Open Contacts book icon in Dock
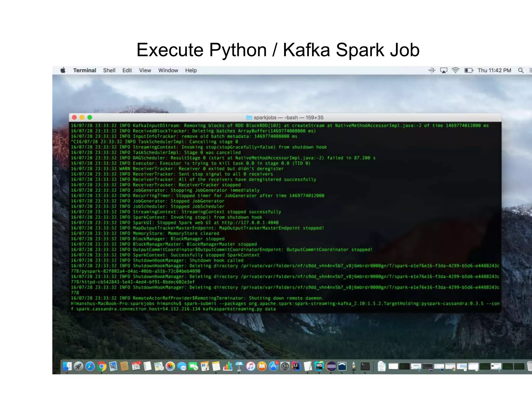Screen dimensions: 532x399 (x=124, y=366)
